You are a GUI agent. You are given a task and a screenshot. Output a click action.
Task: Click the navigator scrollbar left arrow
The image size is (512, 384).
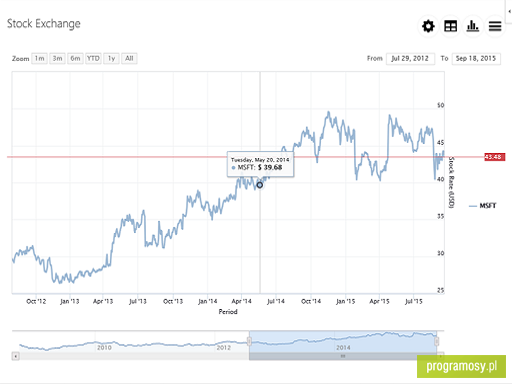coord(15,356)
